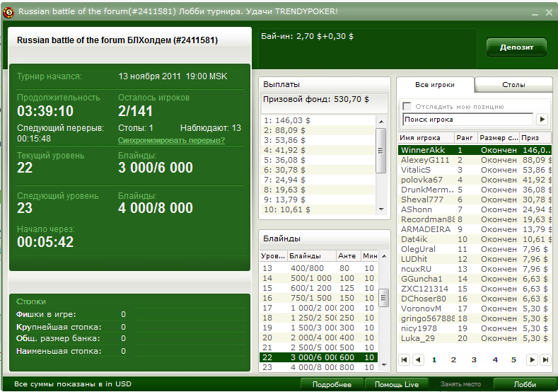The width and height of the screenshot is (558, 392).
Task: Go to next page of players list
Action: pyautogui.click(x=532, y=360)
